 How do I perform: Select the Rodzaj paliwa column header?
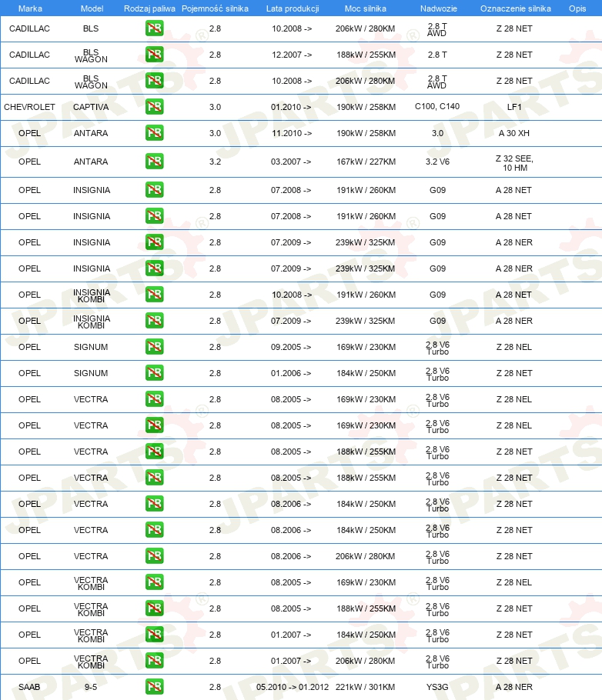[149, 8]
